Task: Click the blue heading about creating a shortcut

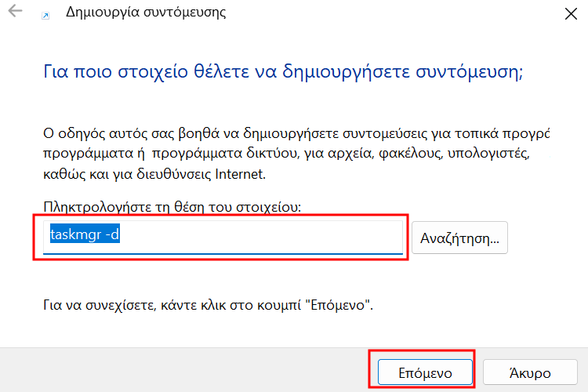Action: pos(283,71)
